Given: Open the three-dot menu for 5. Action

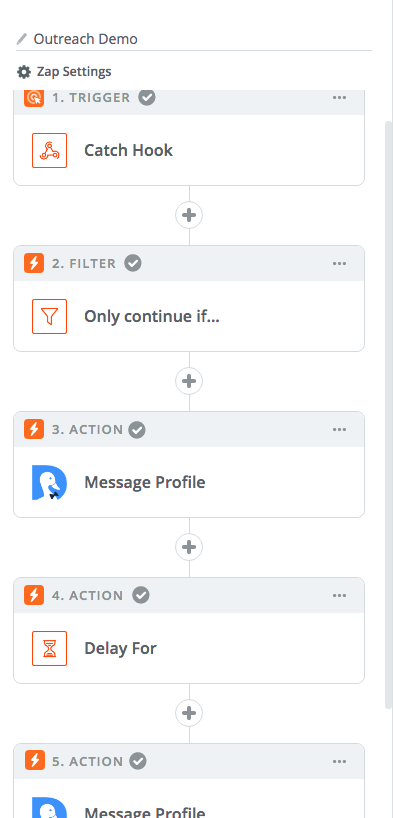Looking at the screenshot, I should tap(339, 762).
